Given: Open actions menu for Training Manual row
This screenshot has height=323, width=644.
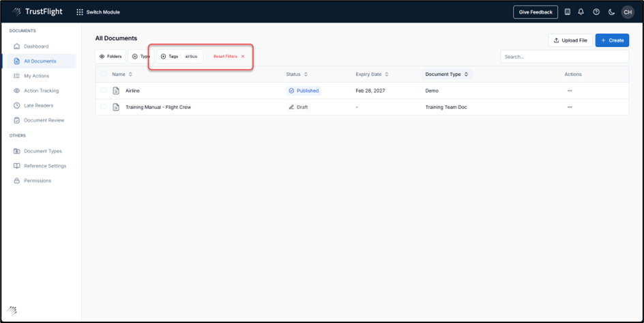Looking at the screenshot, I should pyautogui.click(x=570, y=107).
